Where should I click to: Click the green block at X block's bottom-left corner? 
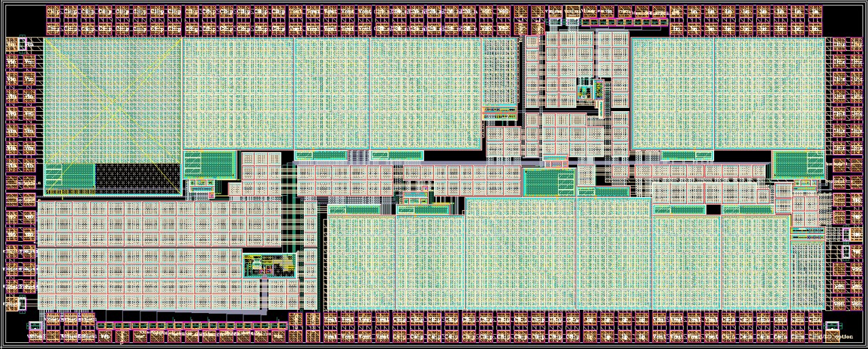coord(70,175)
